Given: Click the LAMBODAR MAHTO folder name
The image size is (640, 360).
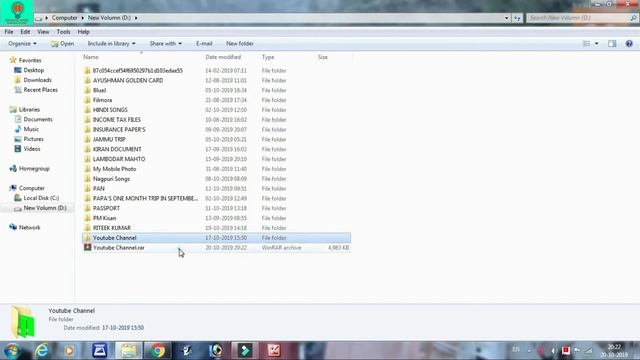Looking at the screenshot, I should 119,159.
